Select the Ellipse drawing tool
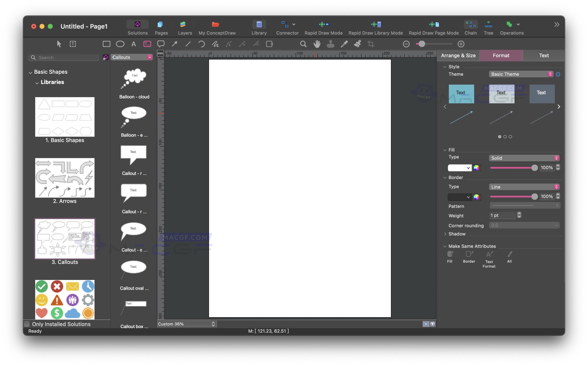This screenshot has width=588, height=366. [x=120, y=44]
